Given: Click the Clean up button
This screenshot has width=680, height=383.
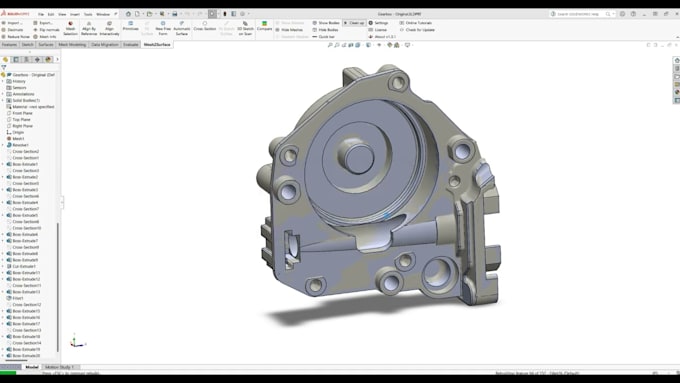Looking at the screenshot, I should [354, 23].
